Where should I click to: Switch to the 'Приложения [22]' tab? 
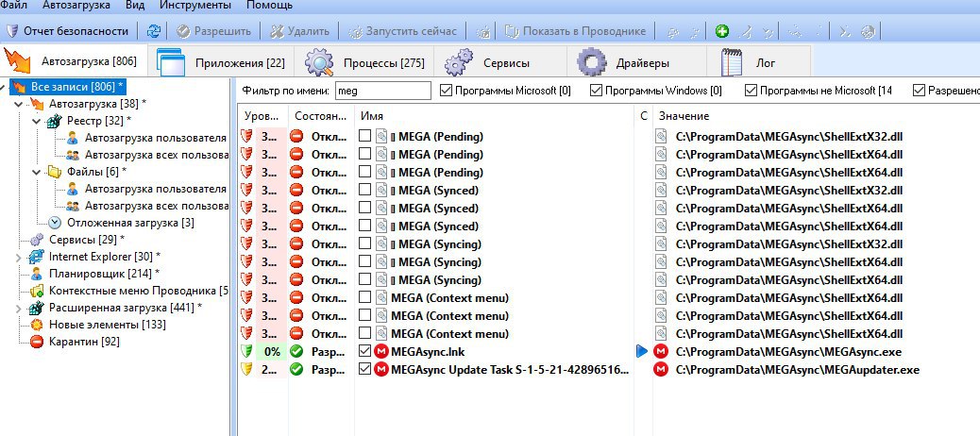tap(221, 62)
